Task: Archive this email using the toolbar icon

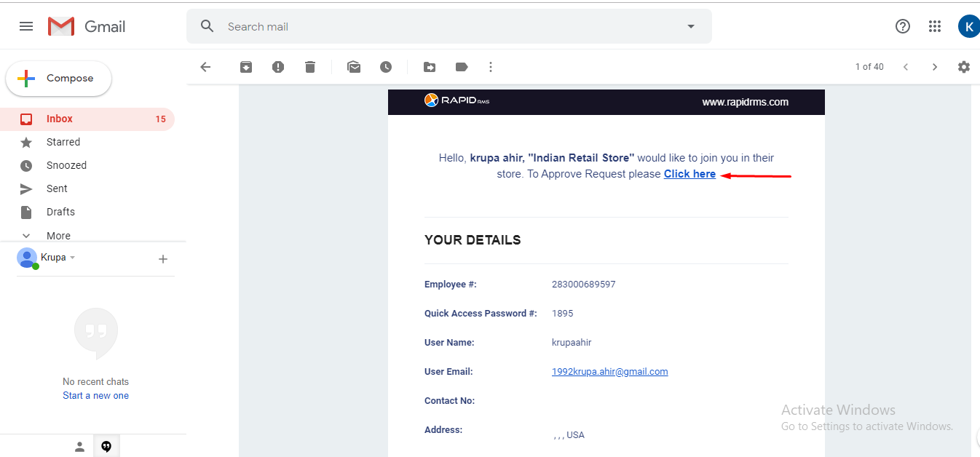Action: coord(246,67)
